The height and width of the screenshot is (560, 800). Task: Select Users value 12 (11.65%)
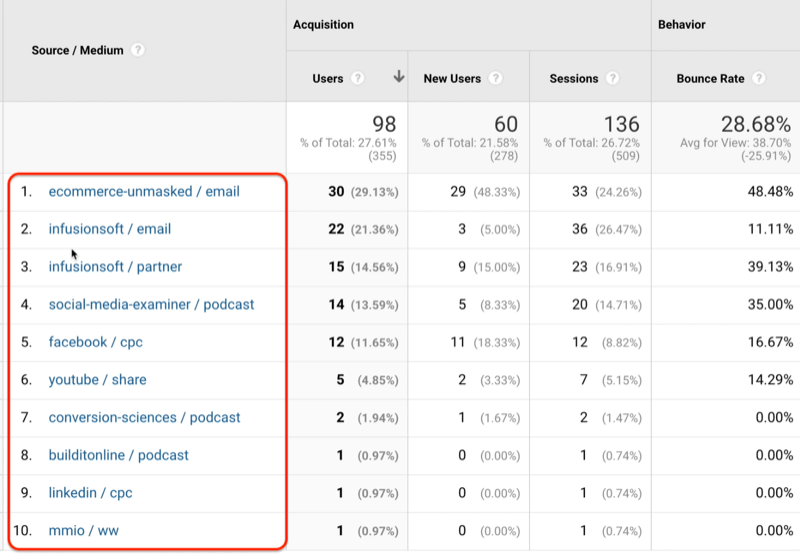(363, 343)
